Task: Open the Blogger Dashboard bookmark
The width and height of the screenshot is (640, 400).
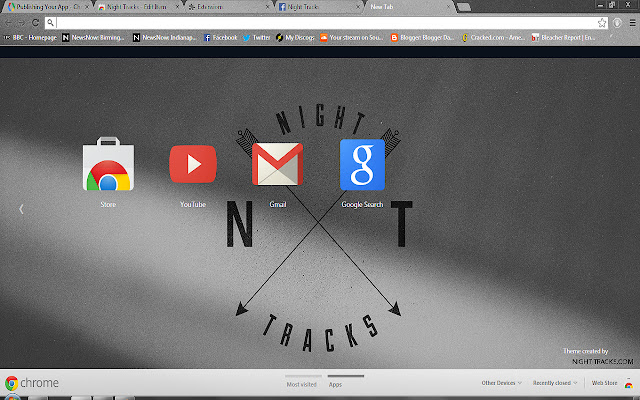Action: (x=422, y=38)
